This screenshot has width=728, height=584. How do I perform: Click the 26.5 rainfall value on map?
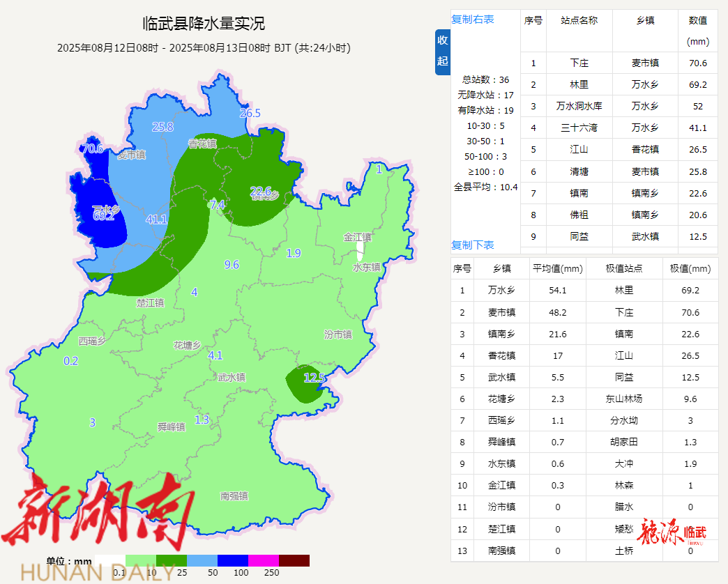pyautogui.click(x=250, y=113)
